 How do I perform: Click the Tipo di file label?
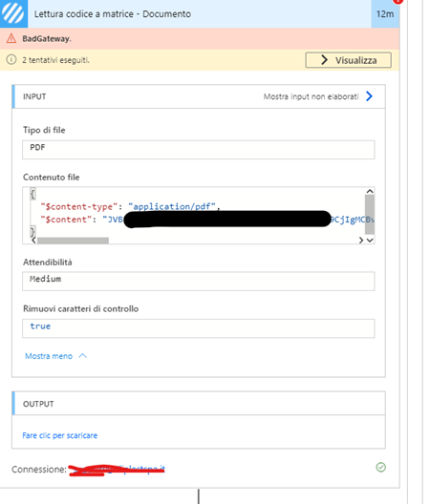tap(44, 130)
